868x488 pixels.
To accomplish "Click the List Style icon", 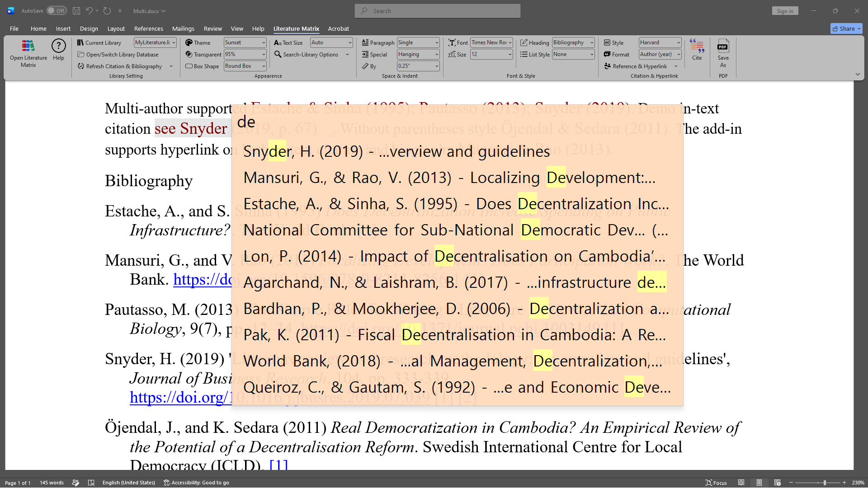I will (x=524, y=54).
